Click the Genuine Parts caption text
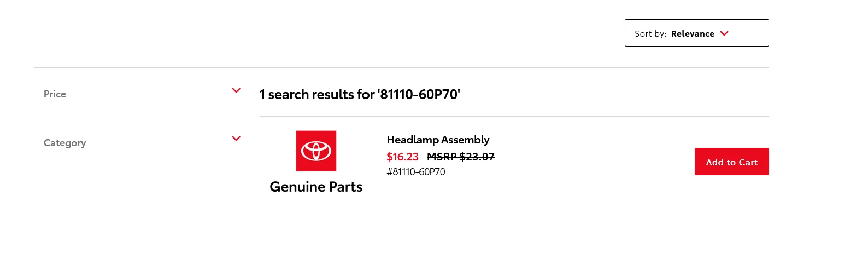868x253 pixels. 316,187
